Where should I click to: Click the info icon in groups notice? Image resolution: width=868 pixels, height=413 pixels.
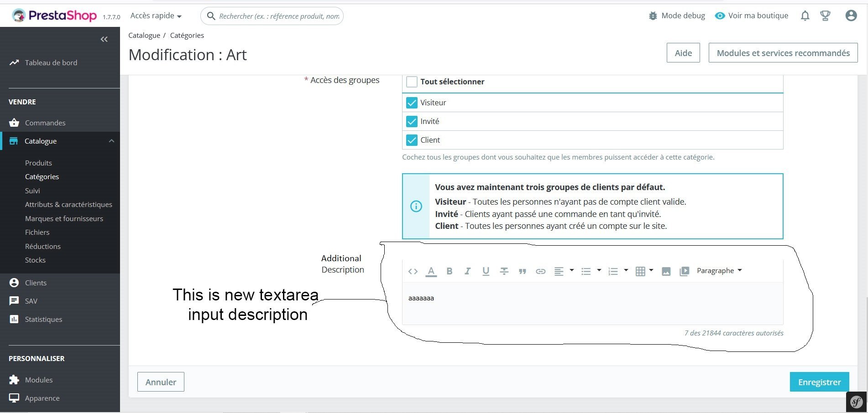tap(416, 206)
